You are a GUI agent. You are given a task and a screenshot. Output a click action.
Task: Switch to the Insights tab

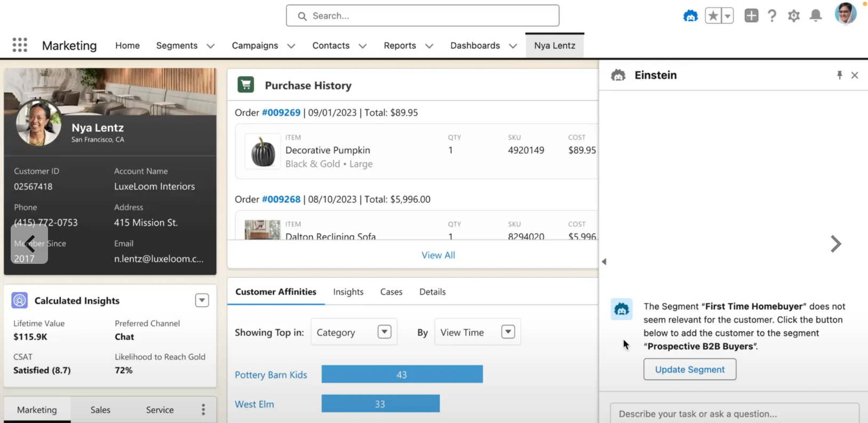(348, 292)
